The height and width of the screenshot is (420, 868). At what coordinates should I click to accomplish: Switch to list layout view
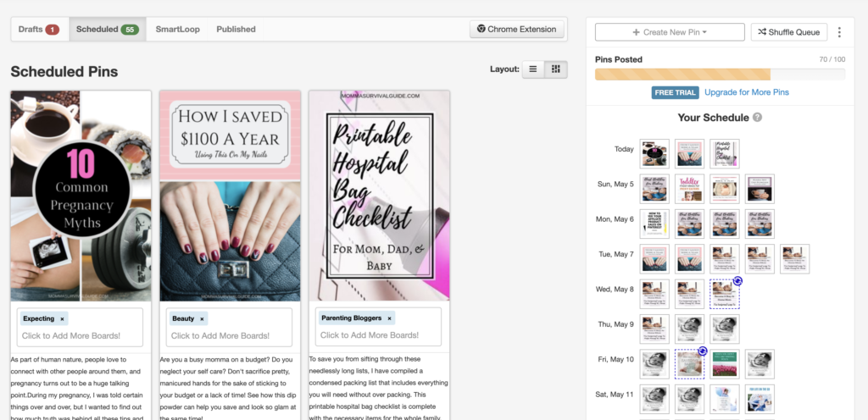(533, 69)
